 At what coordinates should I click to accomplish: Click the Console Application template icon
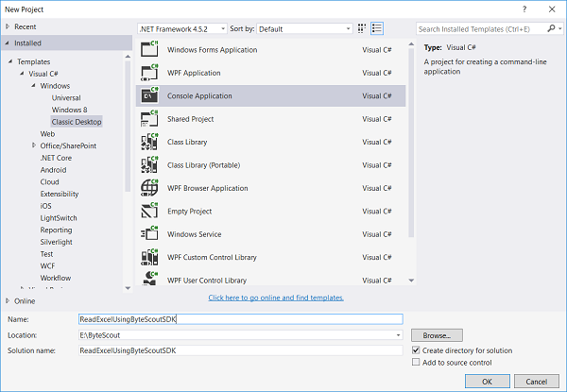pyautogui.click(x=149, y=95)
